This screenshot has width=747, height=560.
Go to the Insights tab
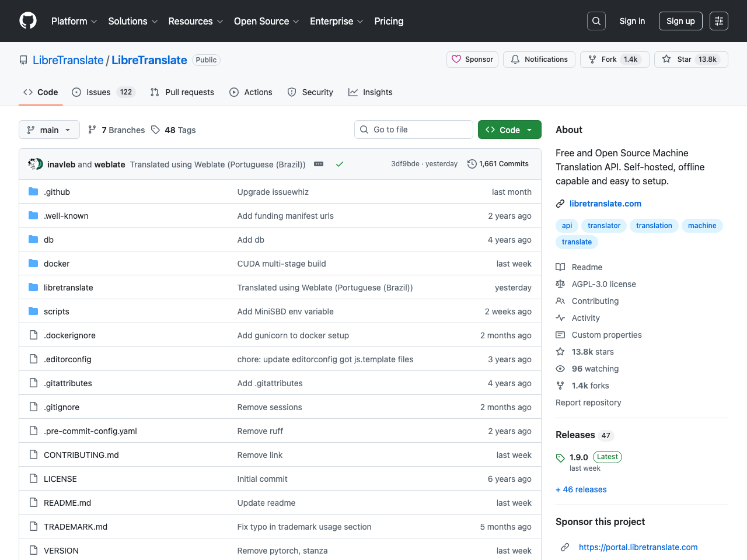(x=371, y=92)
